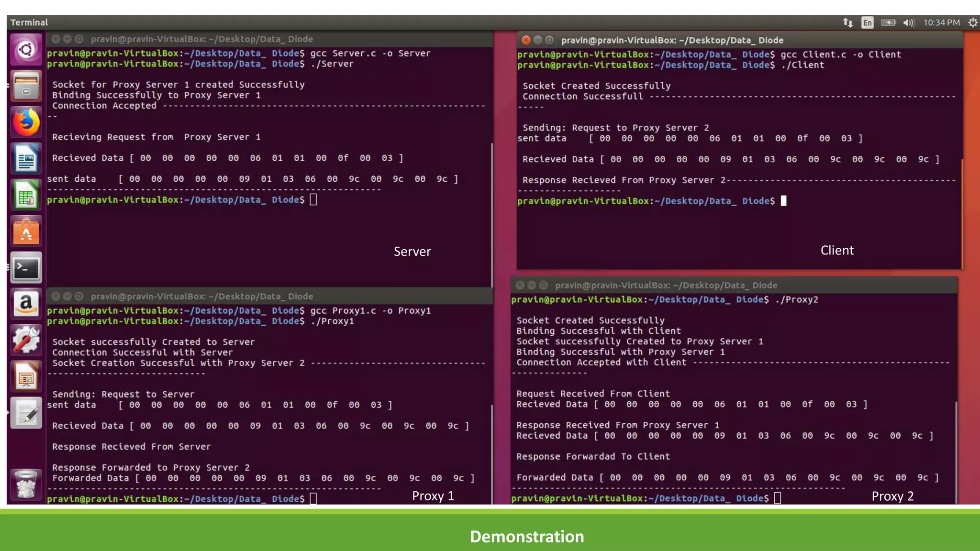Click 'Connection Successfull' line in Client terminal

(x=583, y=96)
